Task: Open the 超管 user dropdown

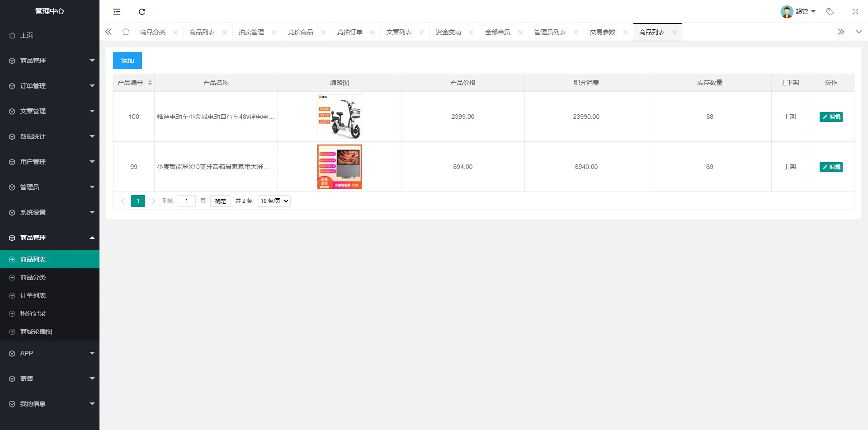Action: pyautogui.click(x=798, y=12)
